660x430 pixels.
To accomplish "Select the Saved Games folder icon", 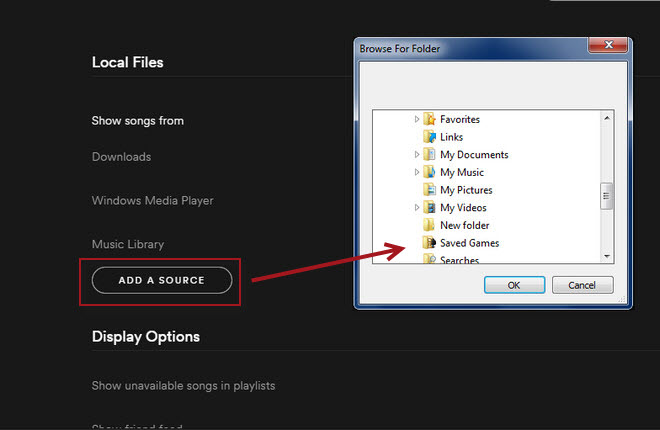I will pos(430,243).
